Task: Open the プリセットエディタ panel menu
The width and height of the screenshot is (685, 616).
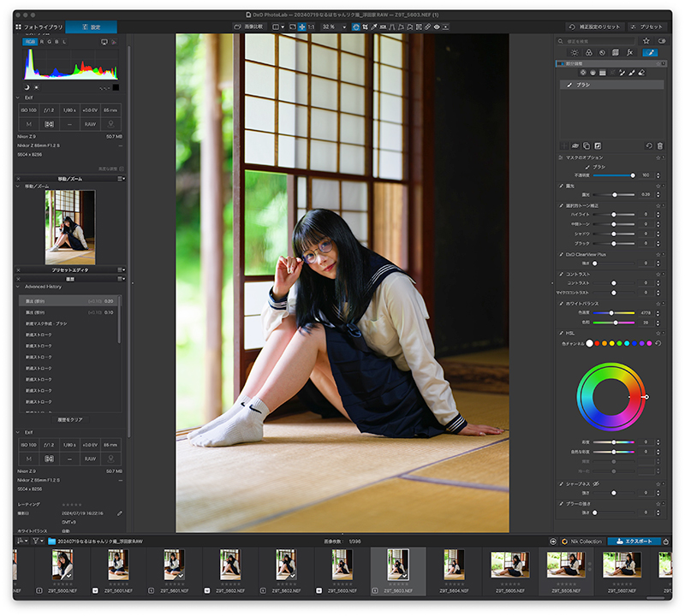Action: [122, 269]
